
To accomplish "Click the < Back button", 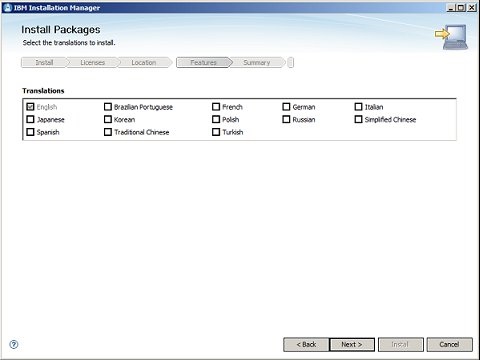I will coord(306,344).
